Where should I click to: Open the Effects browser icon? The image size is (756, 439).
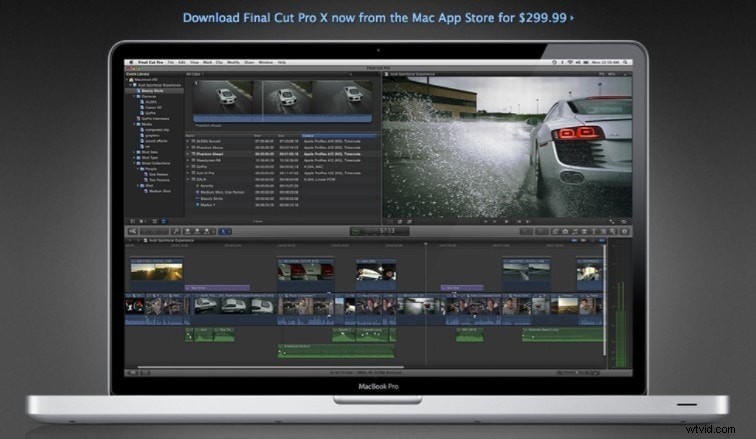tap(555, 232)
